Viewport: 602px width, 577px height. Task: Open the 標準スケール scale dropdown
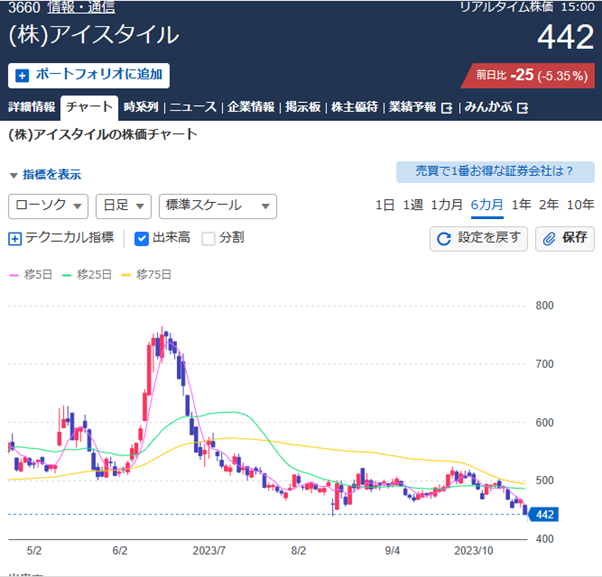pyautogui.click(x=218, y=206)
